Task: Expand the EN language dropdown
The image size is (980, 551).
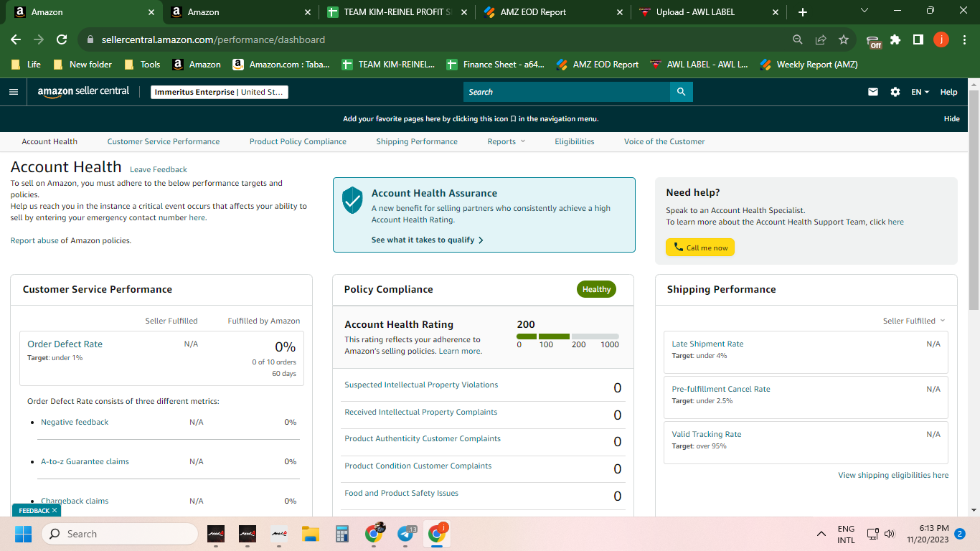Action: coord(920,92)
